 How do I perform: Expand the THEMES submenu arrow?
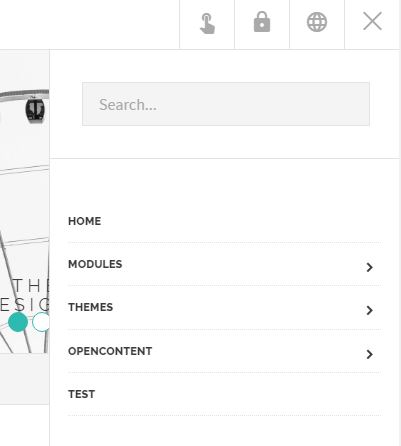(x=369, y=310)
